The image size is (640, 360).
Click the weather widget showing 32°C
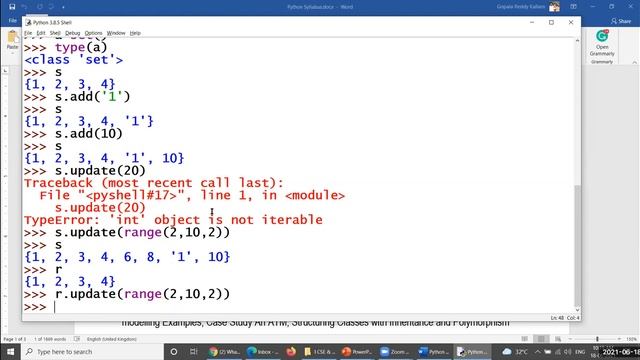point(515,351)
